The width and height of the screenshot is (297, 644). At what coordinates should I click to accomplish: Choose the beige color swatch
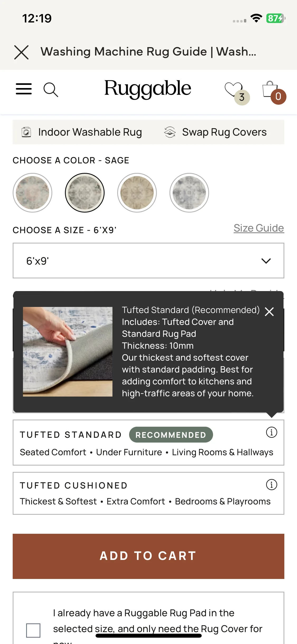click(137, 193)
